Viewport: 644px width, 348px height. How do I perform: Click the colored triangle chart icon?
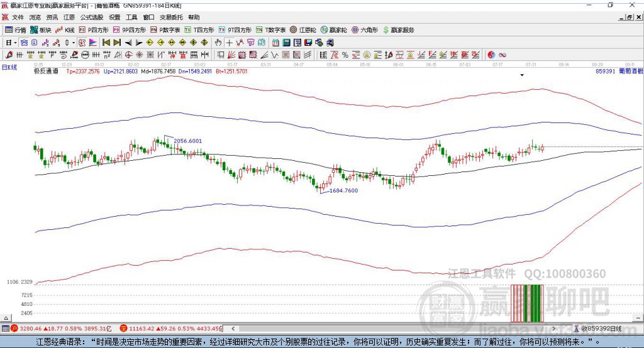coord(93,43)
